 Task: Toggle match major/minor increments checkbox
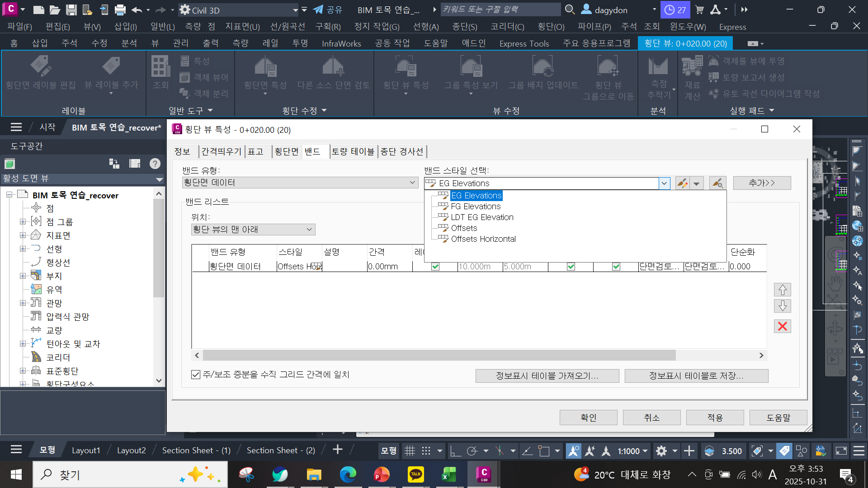pos(196,375)
